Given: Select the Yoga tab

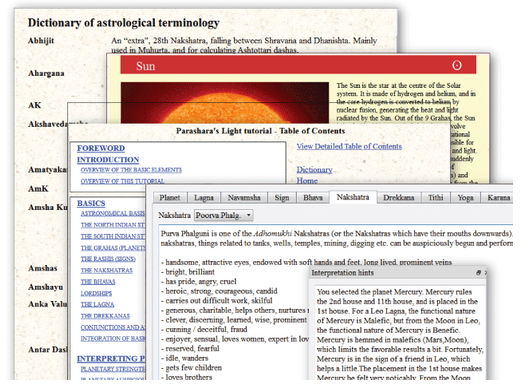Looking at the screenshot, I should 465,198.
